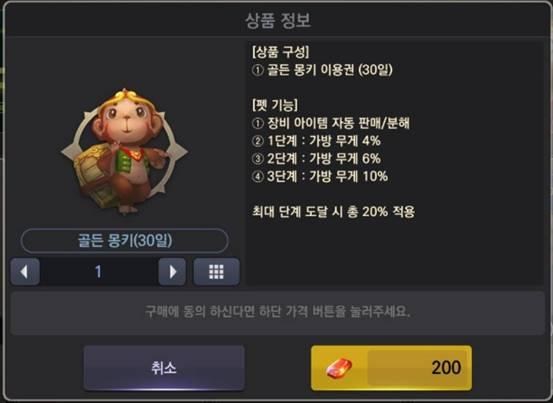This screenshot has height=403, width=553.
Task: Select the 골든 몽키(30일) name label
Action: coord(124,241)
